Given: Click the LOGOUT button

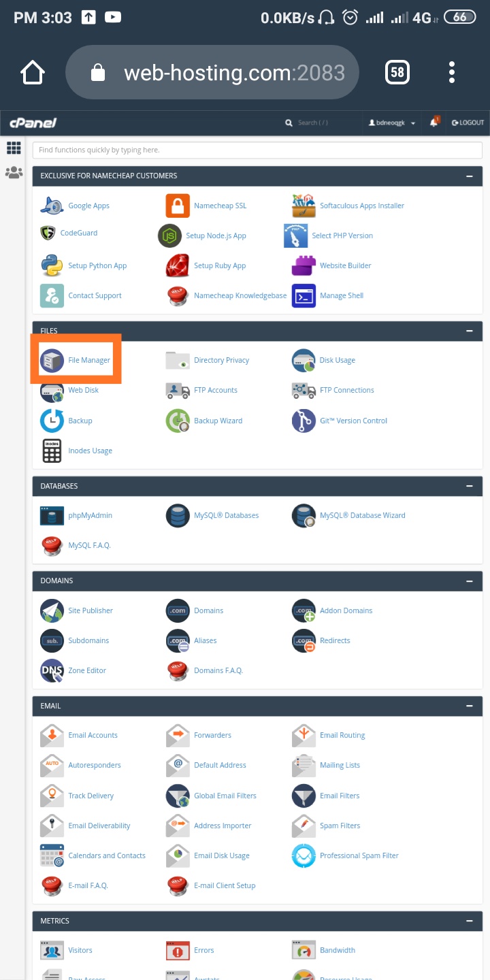Looking at the screenshot, I should (468, 122).
